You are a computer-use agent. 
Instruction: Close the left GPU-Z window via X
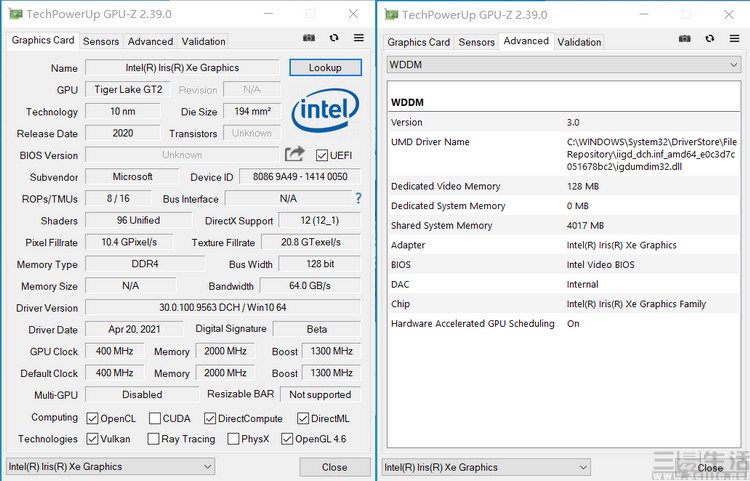click(x=353, y=14)
